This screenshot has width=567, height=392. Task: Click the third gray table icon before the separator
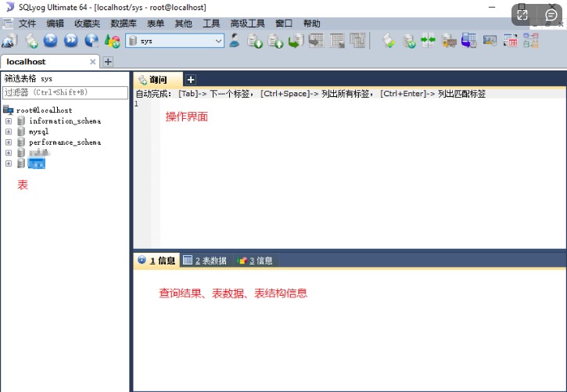[357, 41]
